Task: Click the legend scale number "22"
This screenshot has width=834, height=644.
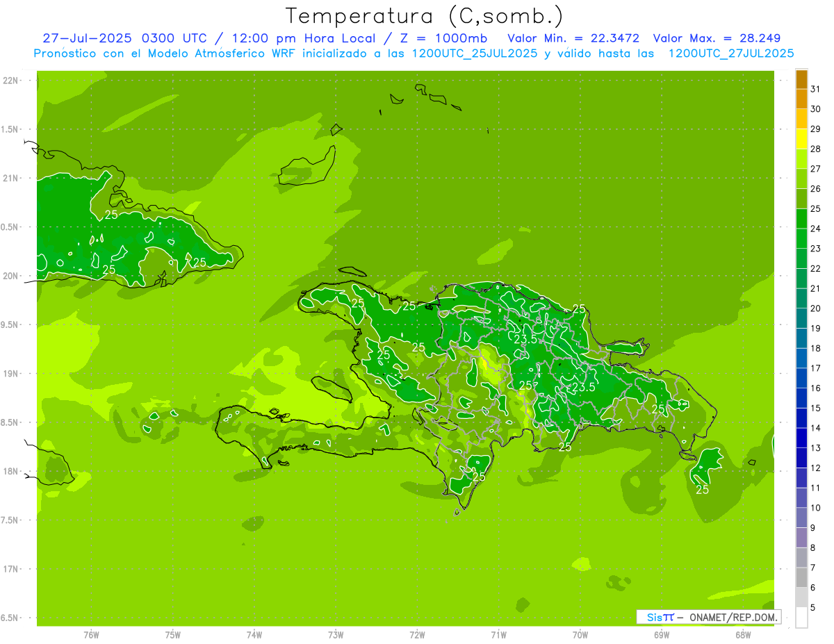Action: pos(816,268)
